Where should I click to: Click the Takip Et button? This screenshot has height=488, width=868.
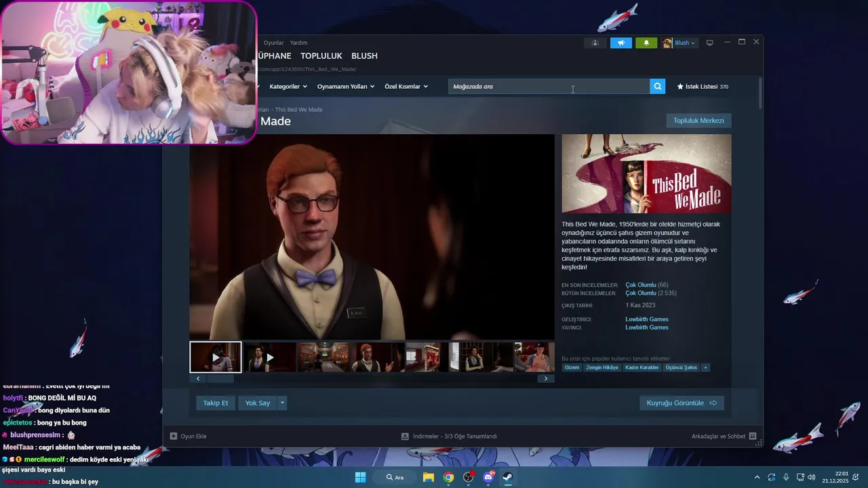click(216, 403)
